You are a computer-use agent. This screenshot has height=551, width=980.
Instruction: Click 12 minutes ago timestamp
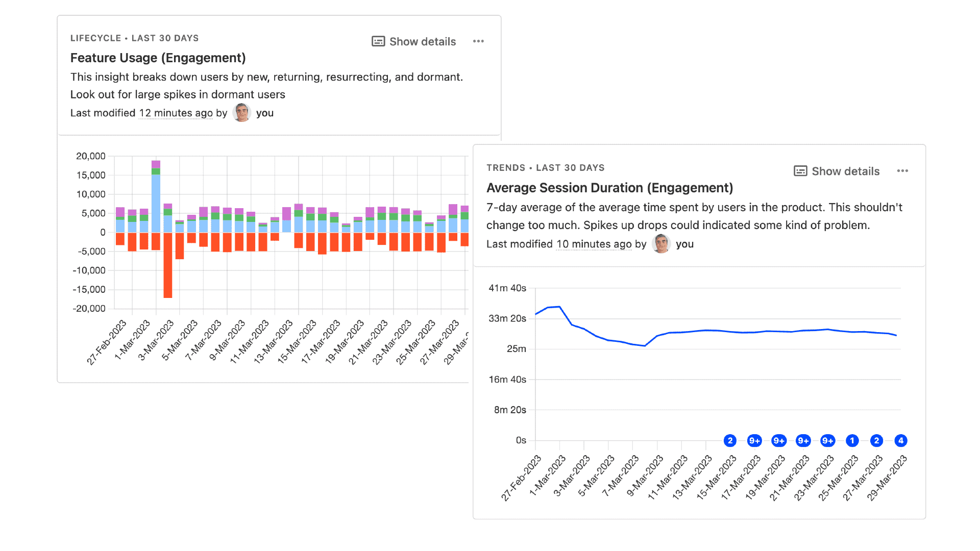[x=176, y=113]
